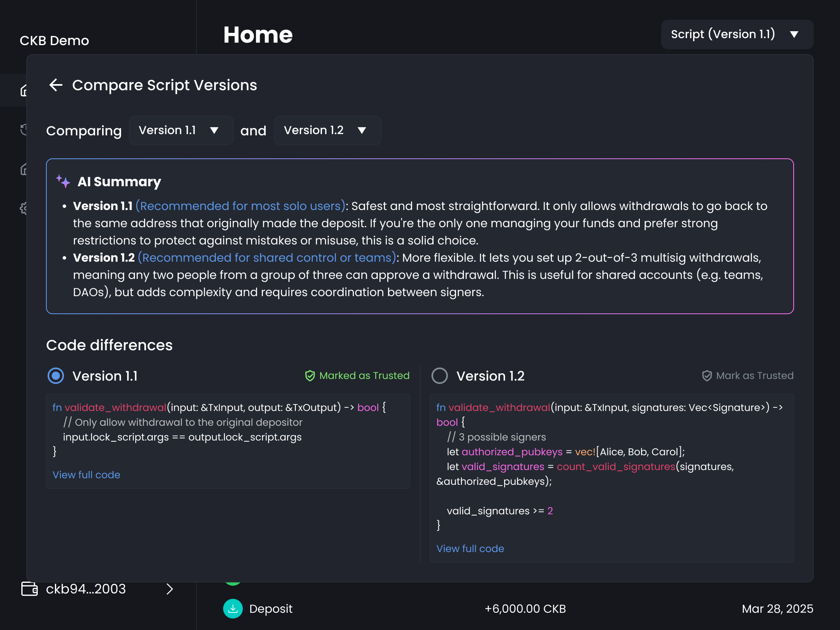840x630 pixels.
Task: Open the Version 1.2 comparison dropdown
Action: (x=327, y=130)
